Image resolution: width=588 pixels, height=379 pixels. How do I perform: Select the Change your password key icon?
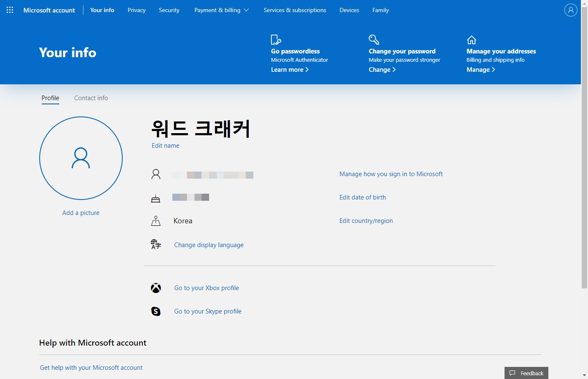374,39
